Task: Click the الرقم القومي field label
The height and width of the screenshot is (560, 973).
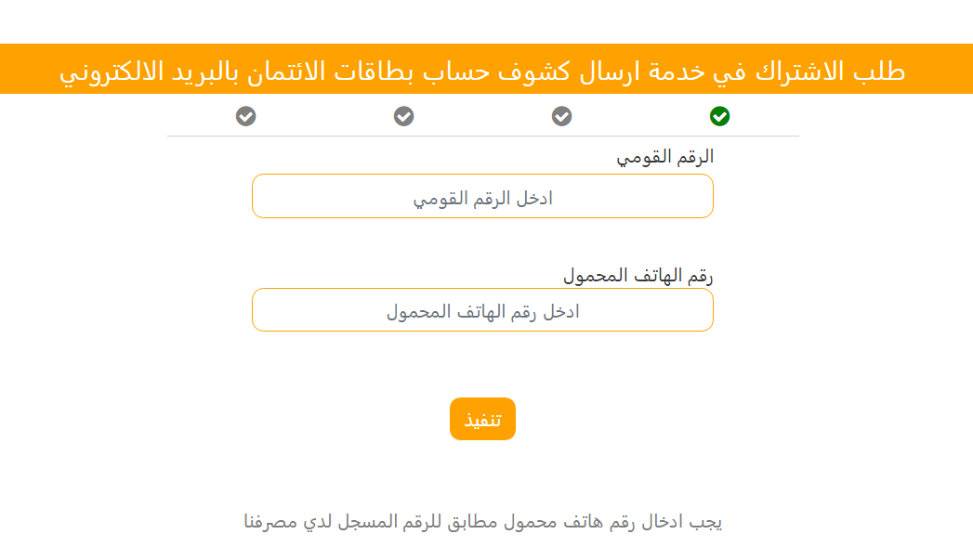Action: 665,157
